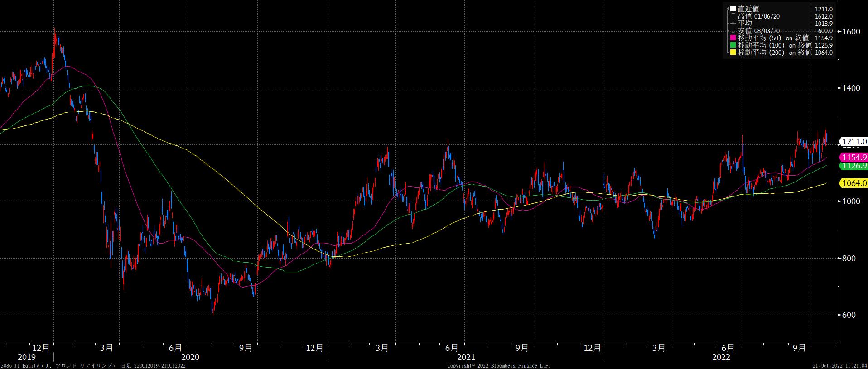Click the yellow 200-day moving average swatch
This screenshot has width=868, height=369.
pos(733,53)
